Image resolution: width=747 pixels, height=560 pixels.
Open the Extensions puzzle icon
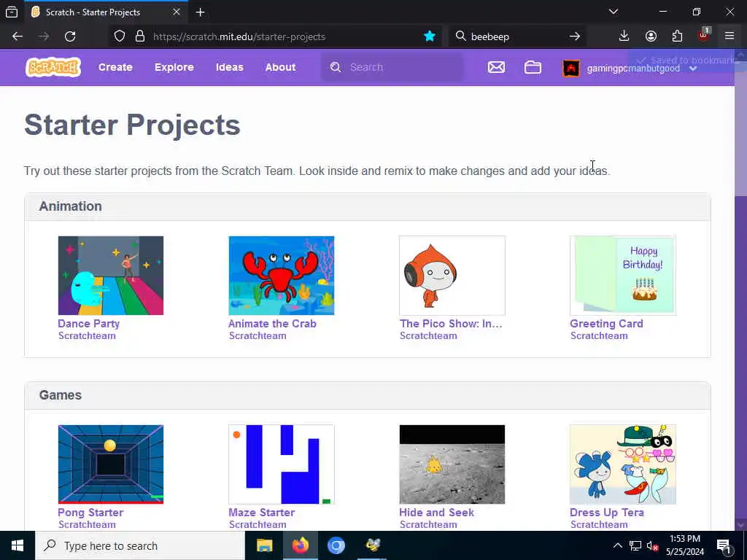677,36
